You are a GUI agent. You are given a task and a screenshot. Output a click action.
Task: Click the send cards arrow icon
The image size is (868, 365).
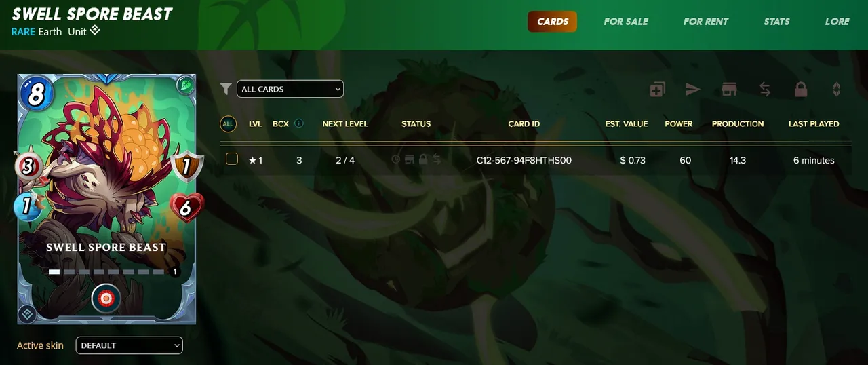(692, 89)
